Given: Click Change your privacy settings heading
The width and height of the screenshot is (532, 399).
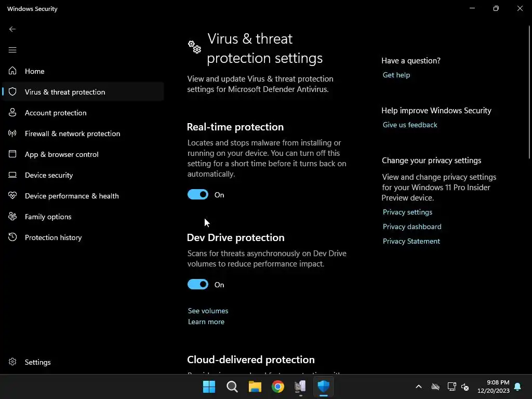Looking at the screenshot, I should (x=431, y=161).
